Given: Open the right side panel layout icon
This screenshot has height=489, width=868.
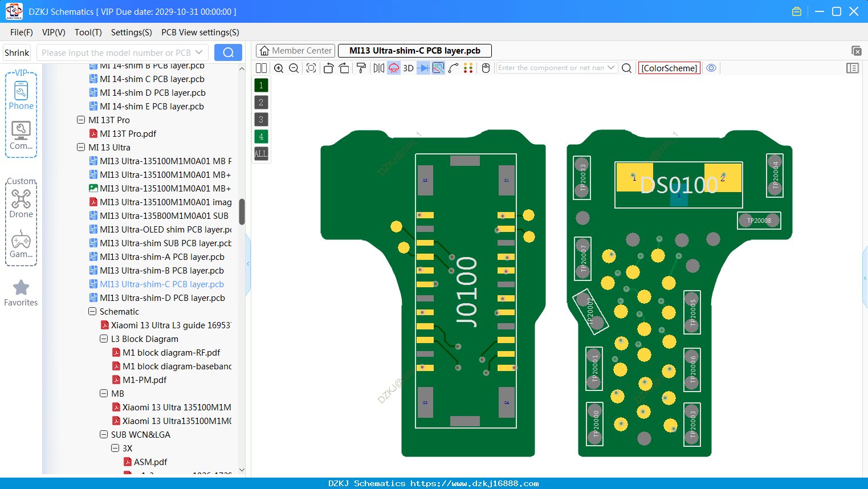Looking at the screenshot, I should coord(853,68).
